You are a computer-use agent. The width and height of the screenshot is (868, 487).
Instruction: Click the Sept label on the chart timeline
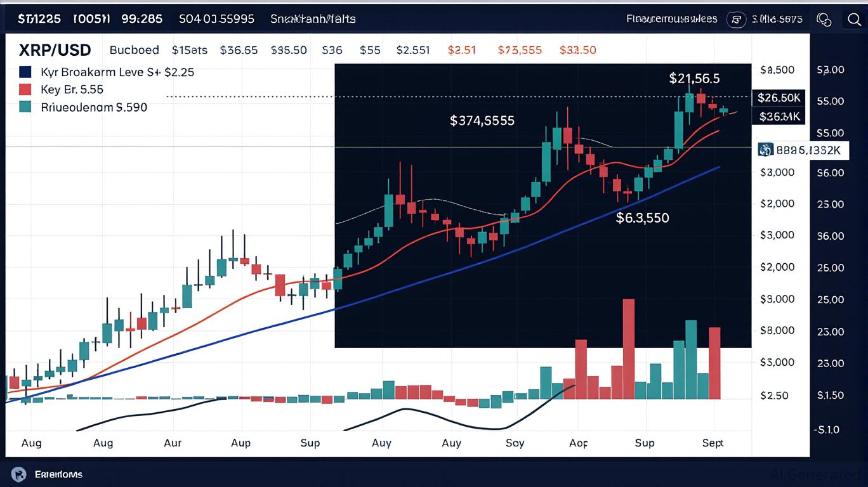coord(712,443)
